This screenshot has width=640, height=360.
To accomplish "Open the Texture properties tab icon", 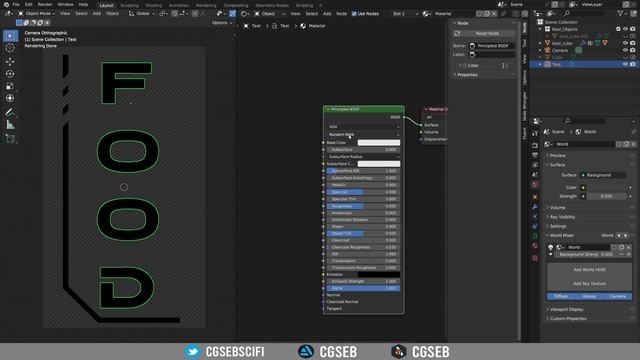I will tap(535, 258).
